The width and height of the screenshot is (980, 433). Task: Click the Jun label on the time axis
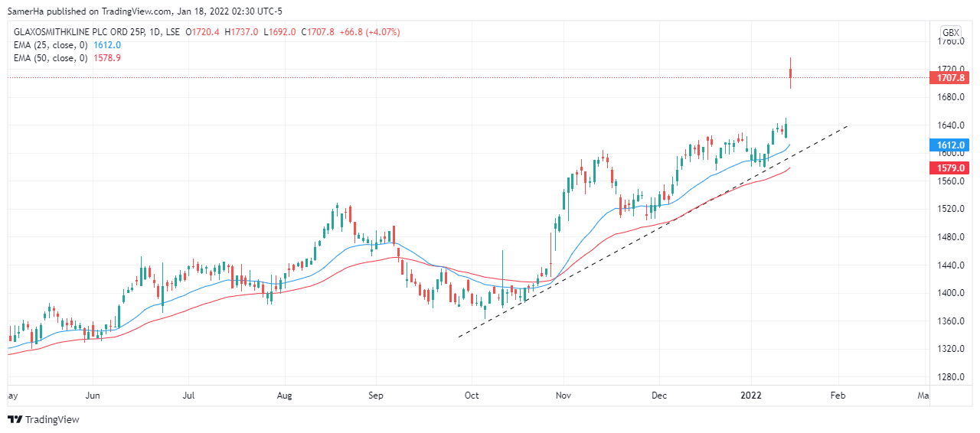tap(93, 396)
